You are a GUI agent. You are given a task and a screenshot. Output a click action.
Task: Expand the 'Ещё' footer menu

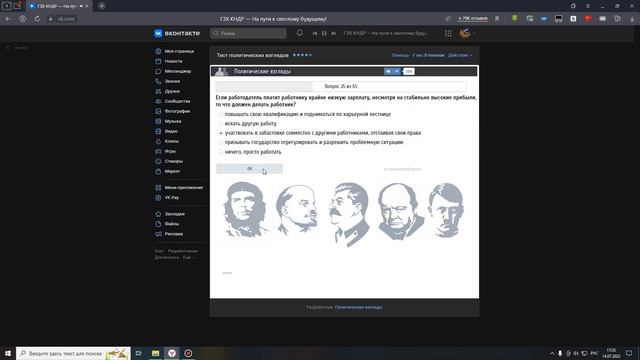click(x=189, y=258)
